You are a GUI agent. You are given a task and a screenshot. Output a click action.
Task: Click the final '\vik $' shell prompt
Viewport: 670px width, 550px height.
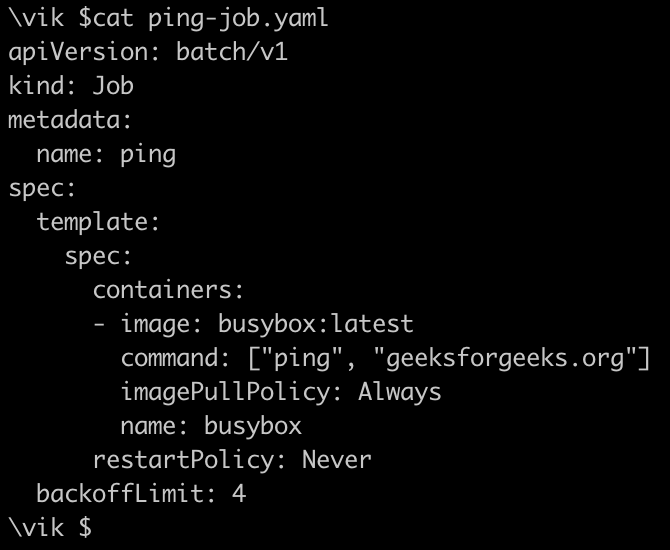[50, 527]
